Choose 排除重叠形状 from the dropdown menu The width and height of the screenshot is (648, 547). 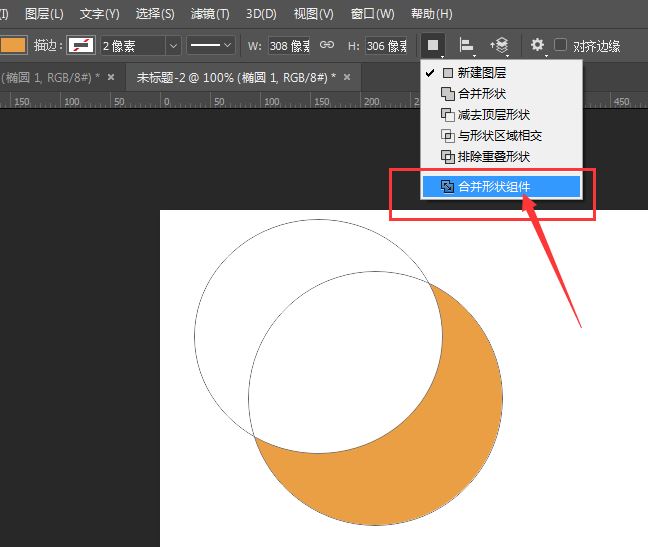click(501, 157)
